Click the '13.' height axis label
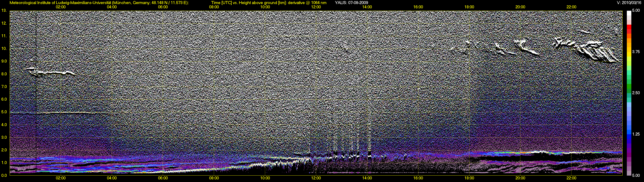The height and width of the screenshot is (182, 644). tap(4, 10)
